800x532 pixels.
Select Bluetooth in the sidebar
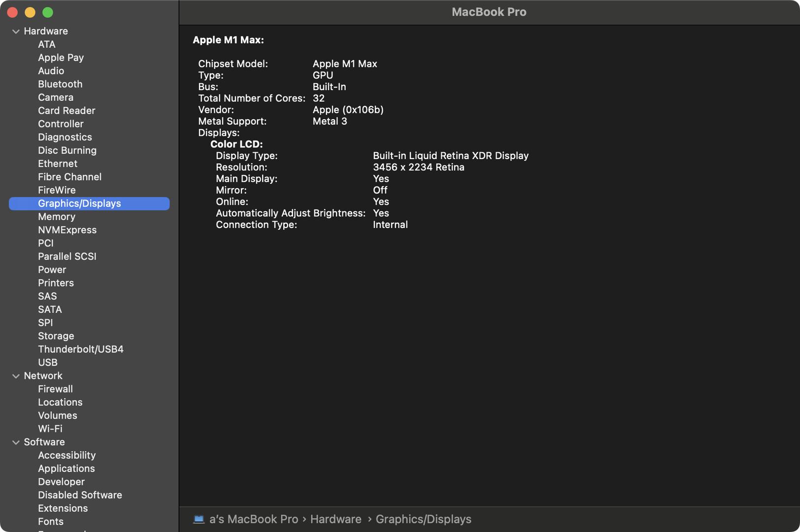click(x=60, y=84)
